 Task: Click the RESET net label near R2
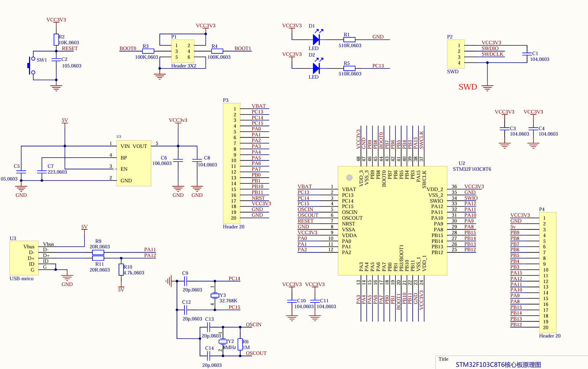tap(70, 49)
